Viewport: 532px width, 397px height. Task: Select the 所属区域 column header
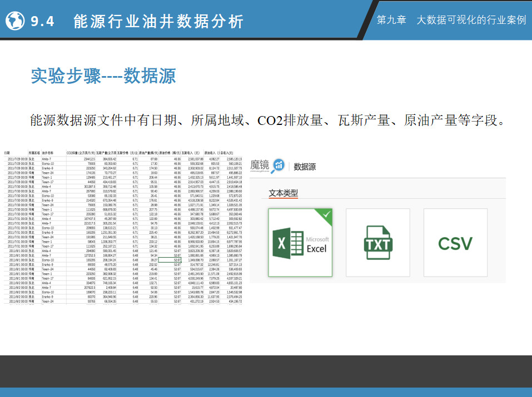34,152
